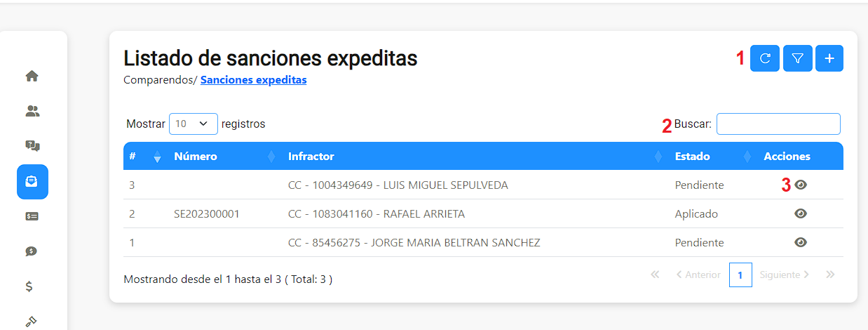Viewport: 868px width, 330px height.
Task: Open the money bill sidebar icon
Action: 32,217
